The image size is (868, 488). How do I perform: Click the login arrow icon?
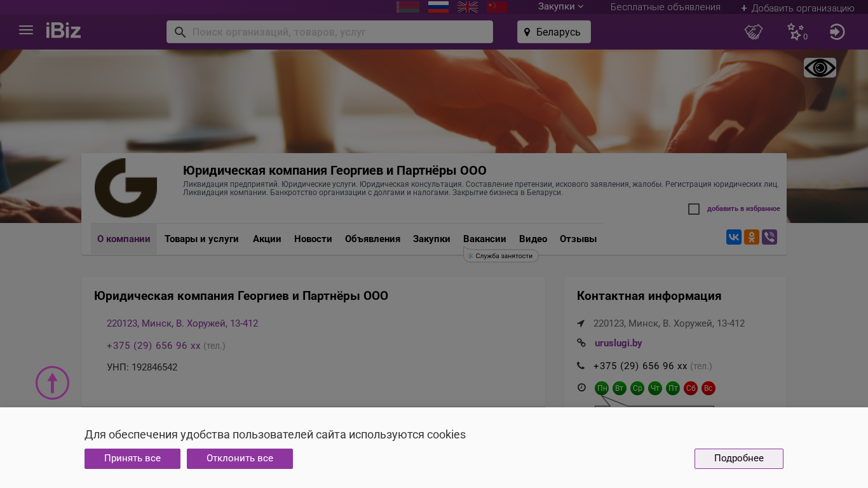[x=837, y=32]
